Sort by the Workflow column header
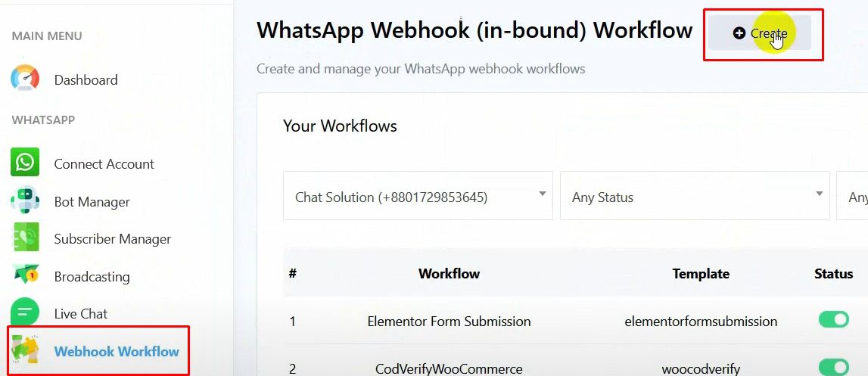 pos(449,274)
